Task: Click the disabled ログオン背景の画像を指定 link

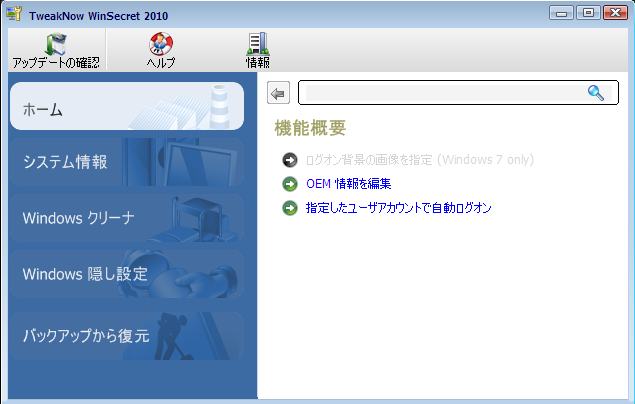Action: point(420,160)
